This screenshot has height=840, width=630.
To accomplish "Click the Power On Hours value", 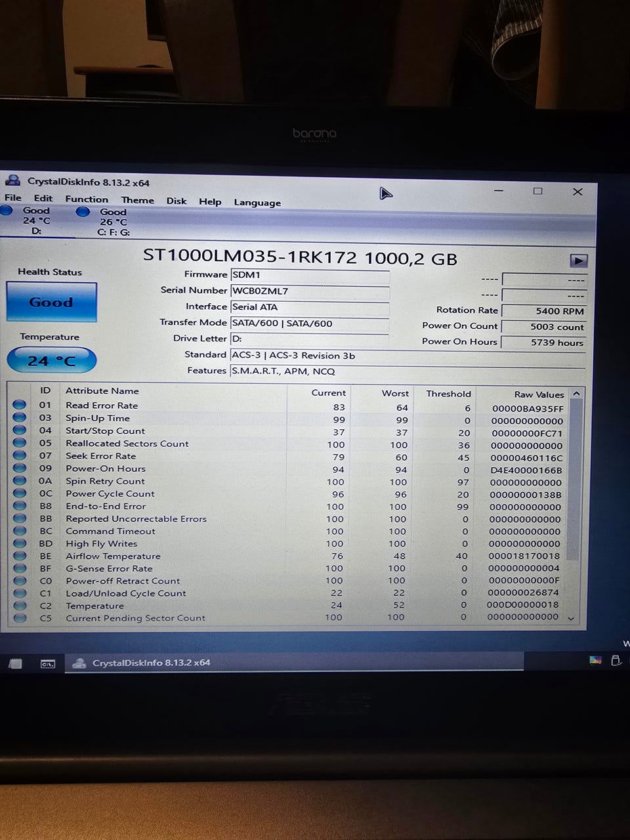I will (x=543, y=343).
